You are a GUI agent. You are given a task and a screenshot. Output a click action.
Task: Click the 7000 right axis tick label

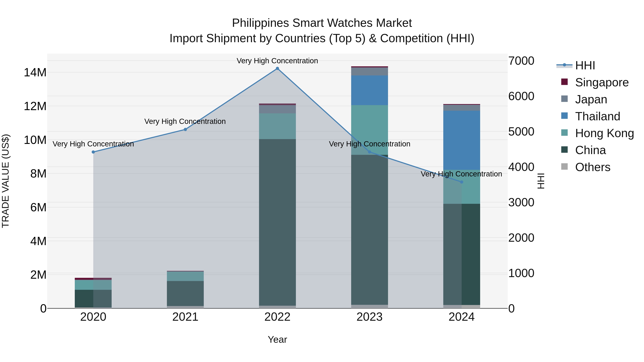click(x=521, y=61)
